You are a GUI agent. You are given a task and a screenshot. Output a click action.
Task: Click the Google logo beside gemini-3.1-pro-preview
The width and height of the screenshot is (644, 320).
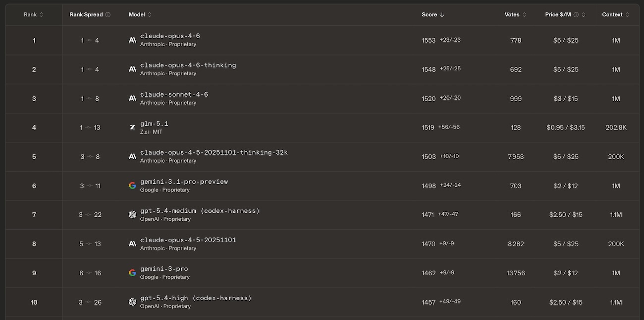click(x=132, y=186)
